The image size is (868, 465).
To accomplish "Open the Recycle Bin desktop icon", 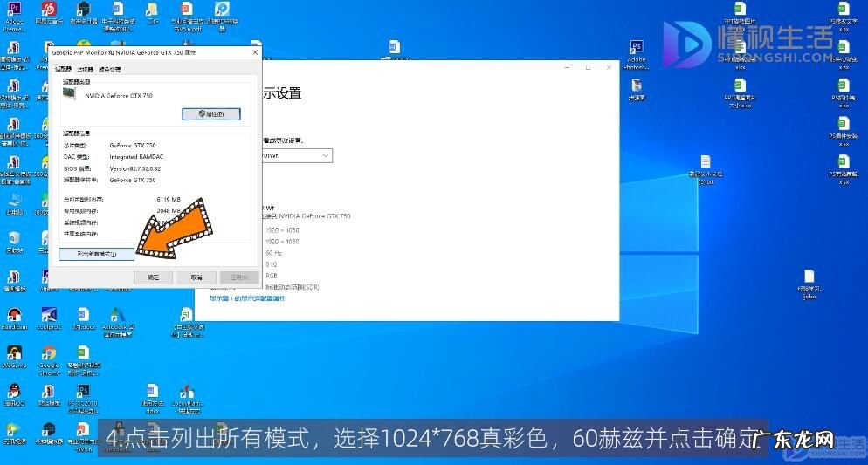I will point(14,243).
